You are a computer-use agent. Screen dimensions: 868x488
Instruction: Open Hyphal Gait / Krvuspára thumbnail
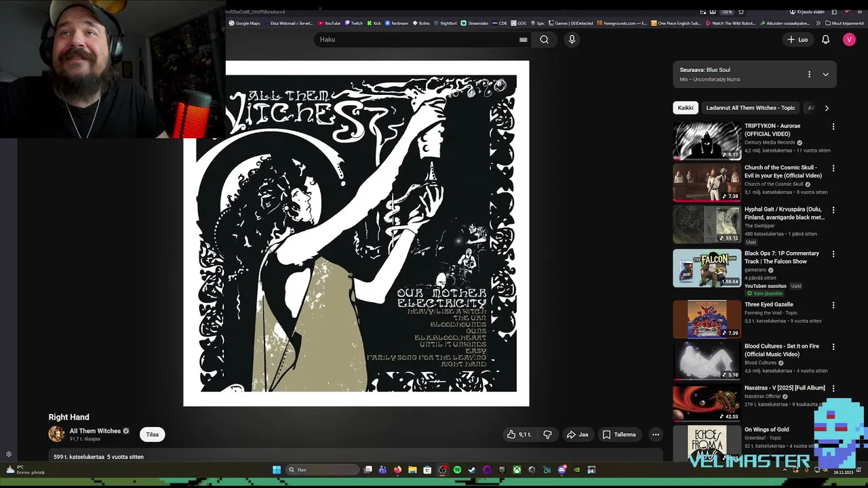point(707,224)
